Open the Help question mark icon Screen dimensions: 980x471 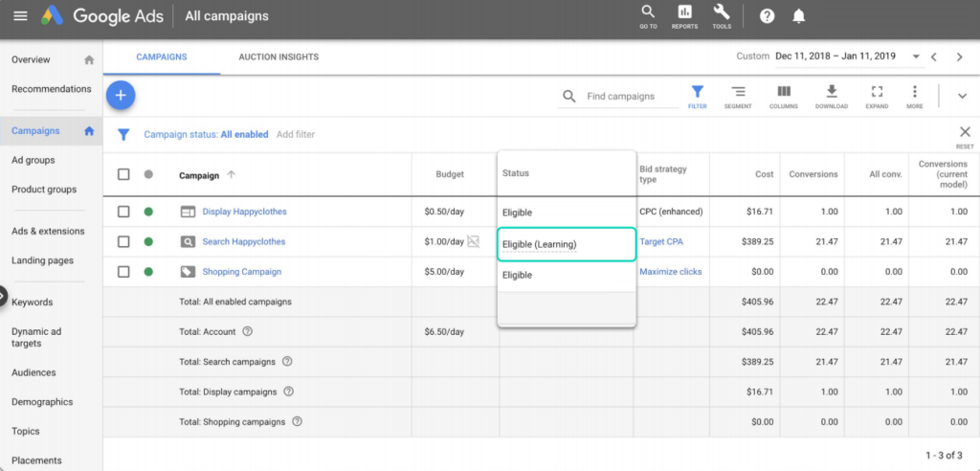pos(767,16)
